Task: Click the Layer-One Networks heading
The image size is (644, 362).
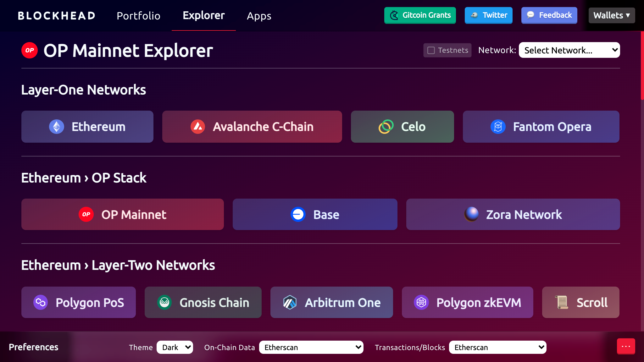Action: pos(83,90)
